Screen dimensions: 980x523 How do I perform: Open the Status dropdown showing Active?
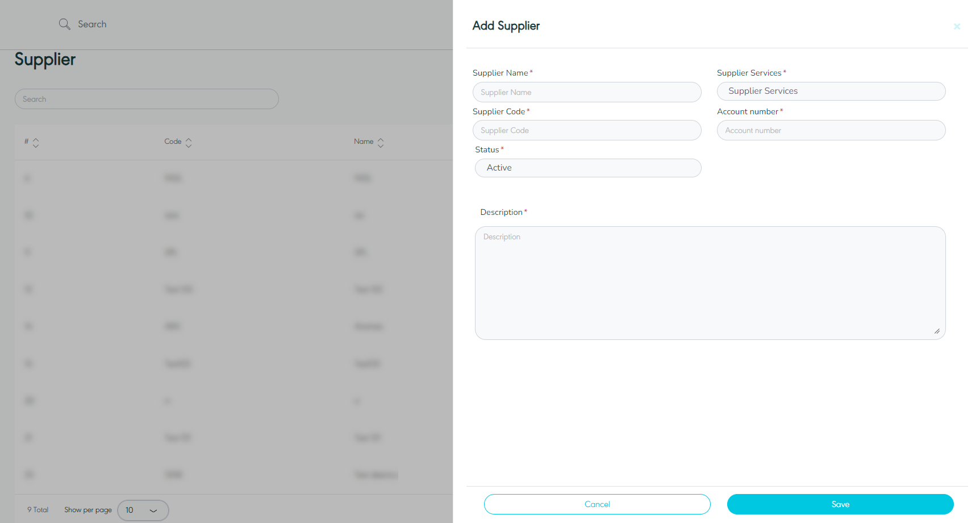(587, 168)
